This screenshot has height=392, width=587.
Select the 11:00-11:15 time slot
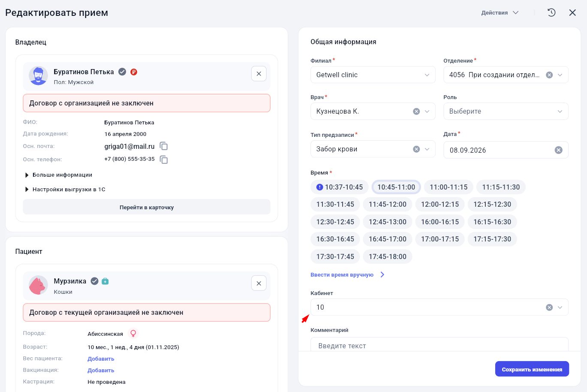coord(449,187)
